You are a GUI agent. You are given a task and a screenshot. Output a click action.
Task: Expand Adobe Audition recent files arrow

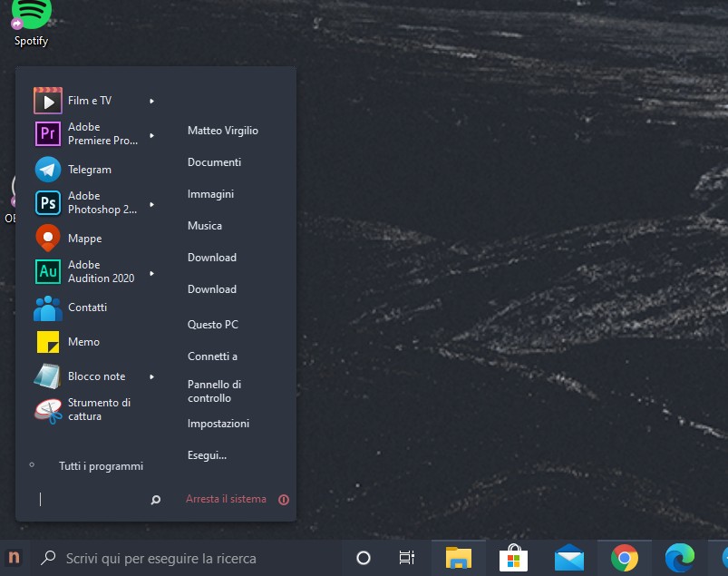tap(151, 273)
